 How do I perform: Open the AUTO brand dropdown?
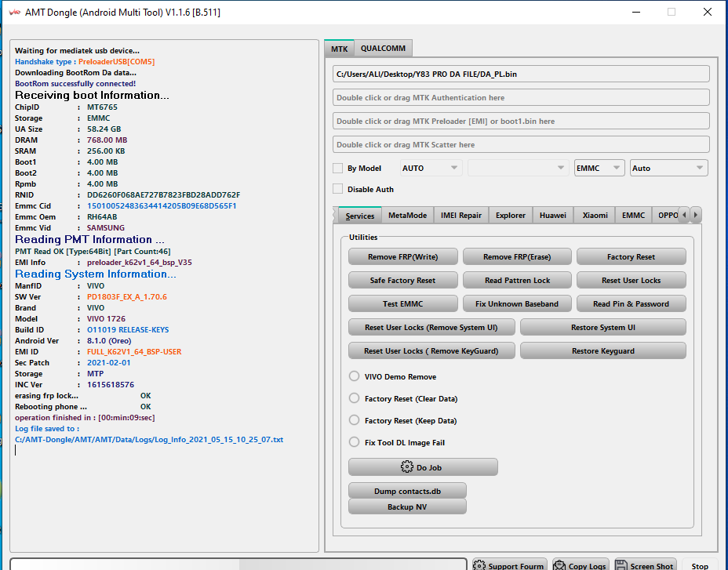(x=431, y=168)
